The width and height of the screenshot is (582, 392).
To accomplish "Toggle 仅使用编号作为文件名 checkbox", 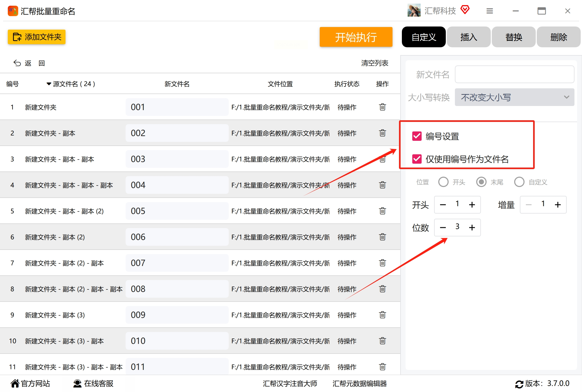I will tap(417, 159).
